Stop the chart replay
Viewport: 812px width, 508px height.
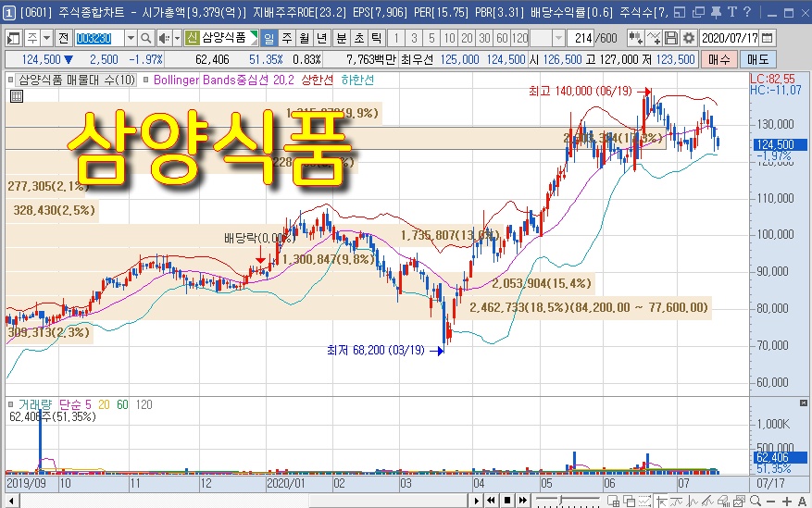coord(507,501)
